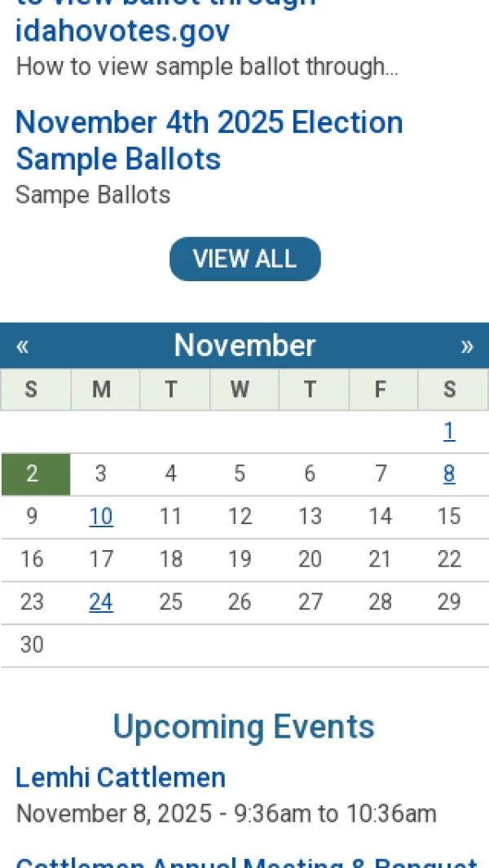Image resolution: width=489 pixels, height=868 pixels.
Task: Select November 1 on the calendar
Action: point(449,430)
